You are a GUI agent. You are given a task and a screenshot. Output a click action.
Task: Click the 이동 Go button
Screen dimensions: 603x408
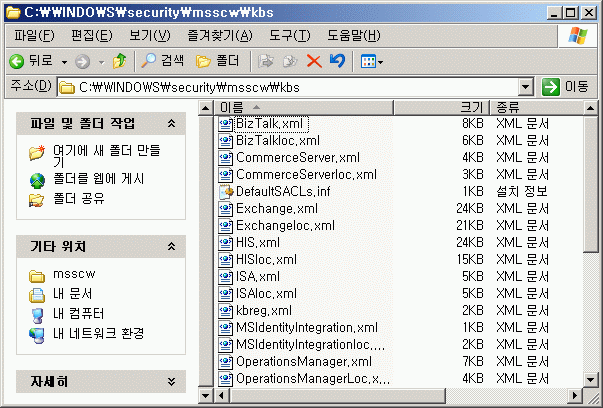565,87
